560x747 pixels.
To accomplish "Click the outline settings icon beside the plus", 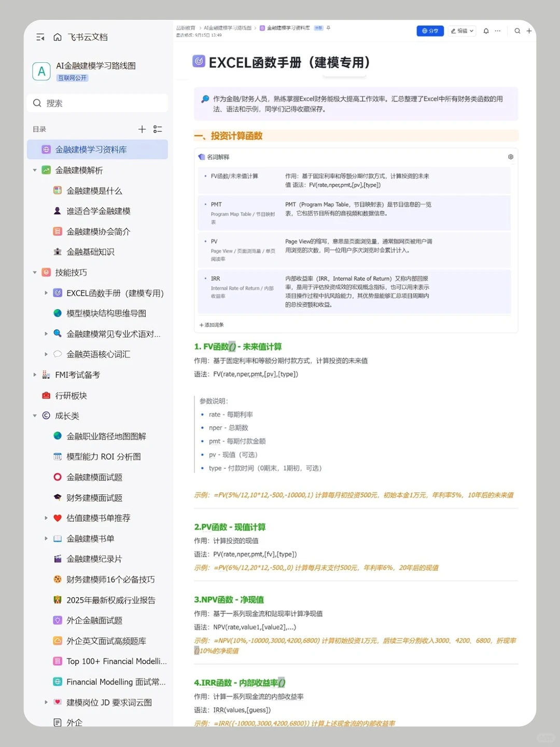I will (158, 129).
